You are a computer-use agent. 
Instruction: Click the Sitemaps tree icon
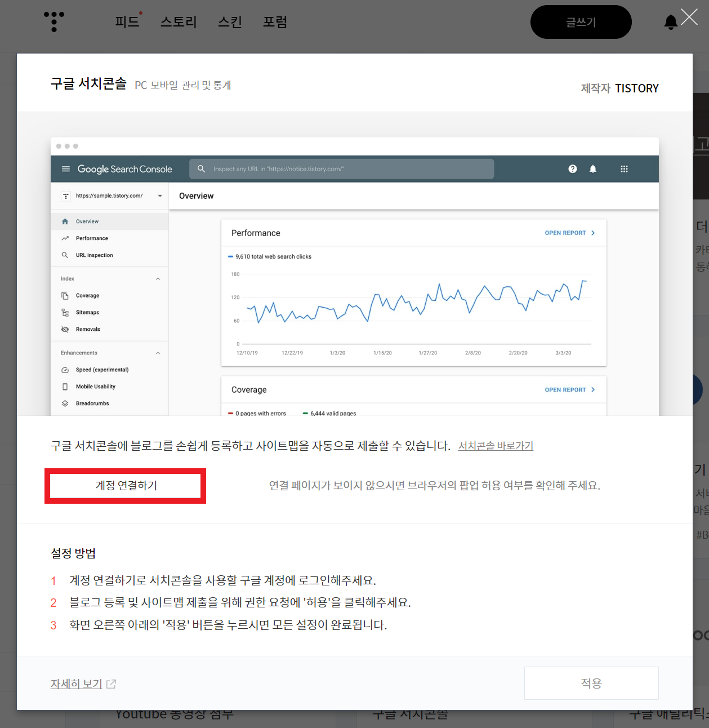tap(65, 313)
